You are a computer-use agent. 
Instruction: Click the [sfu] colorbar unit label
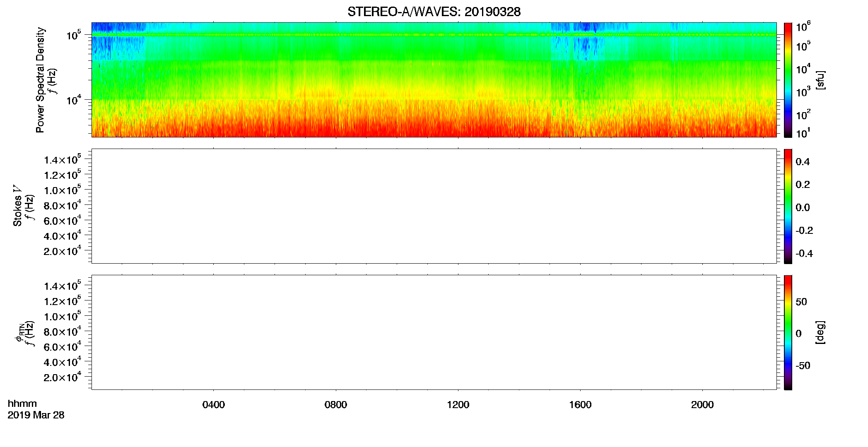pos(820,80)
